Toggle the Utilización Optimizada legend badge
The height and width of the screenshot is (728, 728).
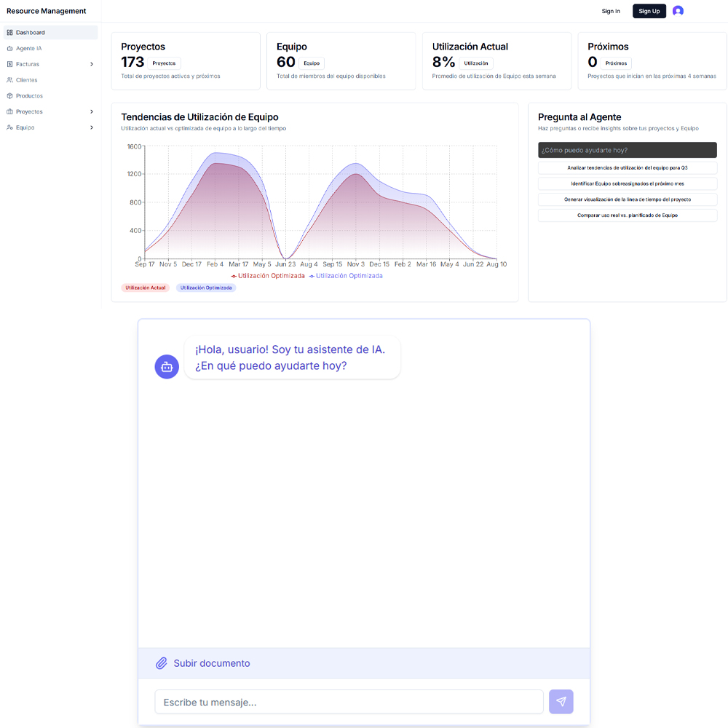click(x=206, y=288)
